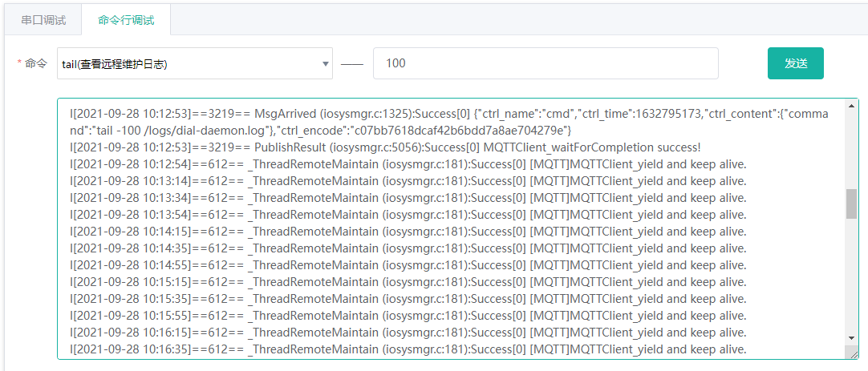The image size is (868, 371).
Task: Click scrollbar track above the thumb
Action: click(851, 151)
